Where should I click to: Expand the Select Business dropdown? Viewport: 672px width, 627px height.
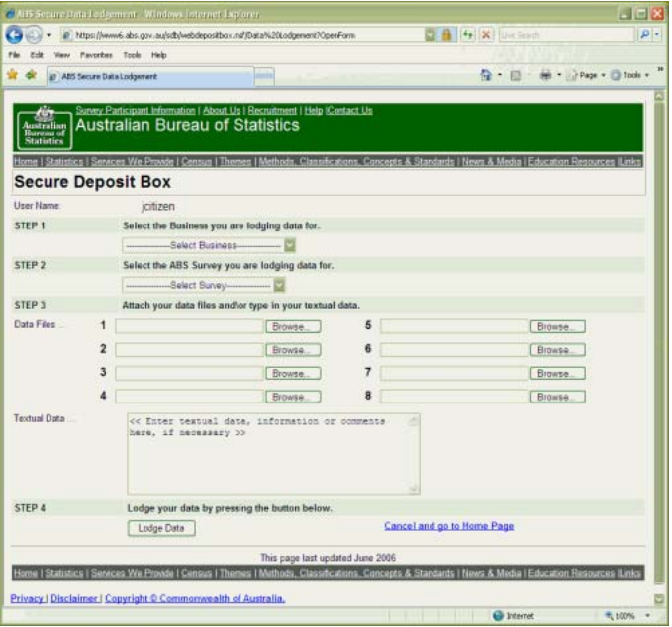click(x=290, y=245)
